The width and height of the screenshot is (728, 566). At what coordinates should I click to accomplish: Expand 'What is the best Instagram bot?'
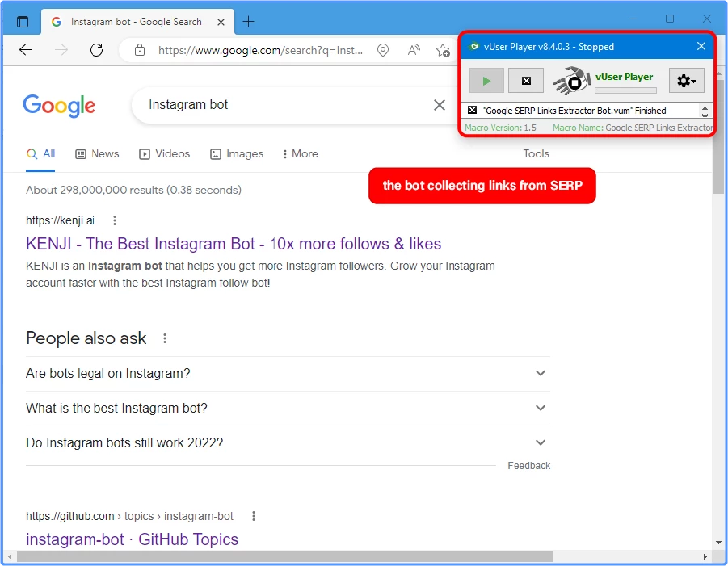[x=288, y=409]
